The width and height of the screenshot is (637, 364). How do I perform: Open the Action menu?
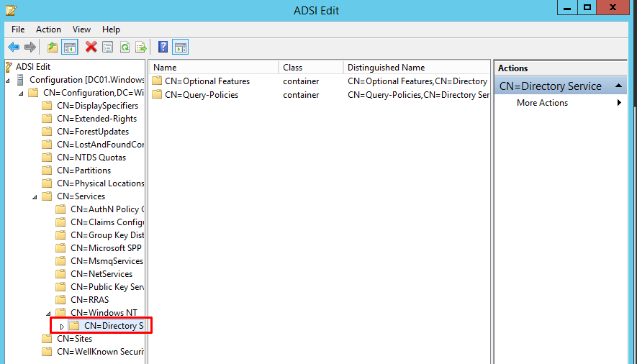pos(48,29)
